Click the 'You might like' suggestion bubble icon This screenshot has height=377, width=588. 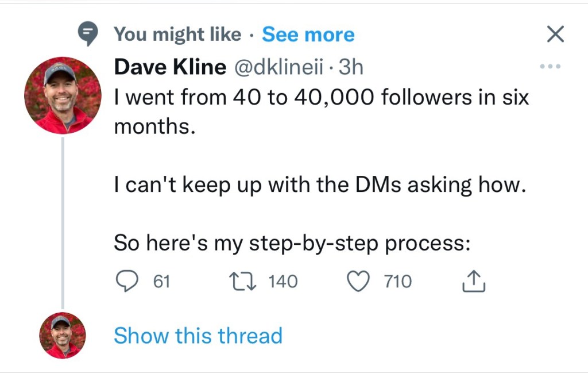pyautogui.click(x=88, y=36)
